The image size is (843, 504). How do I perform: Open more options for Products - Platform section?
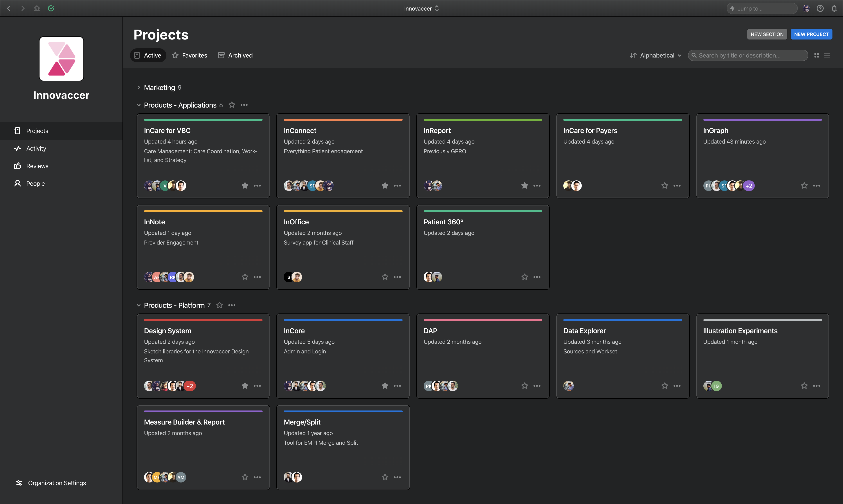[x=232, y=305]
